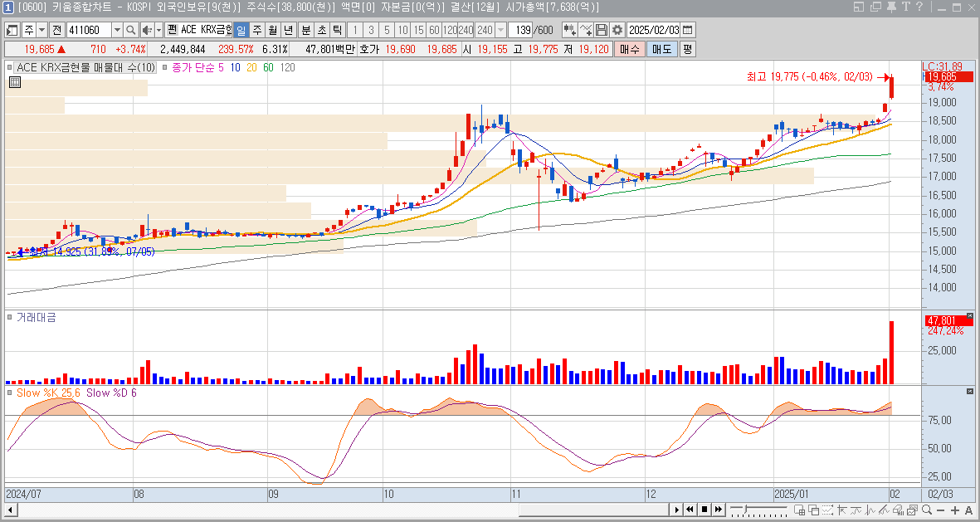This screenshot has height=522, width=980.
Task: Click the chart image capture icon at bottom
Action: tap(913, 510)
